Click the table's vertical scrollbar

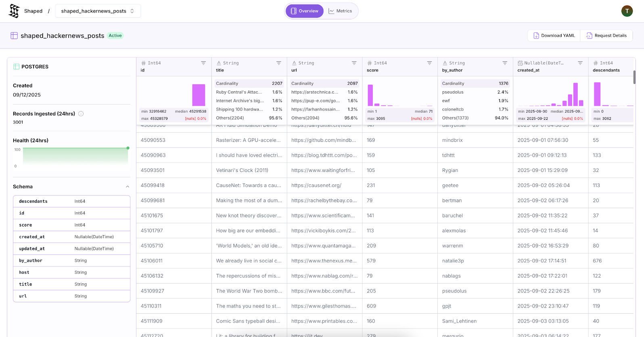634,77
